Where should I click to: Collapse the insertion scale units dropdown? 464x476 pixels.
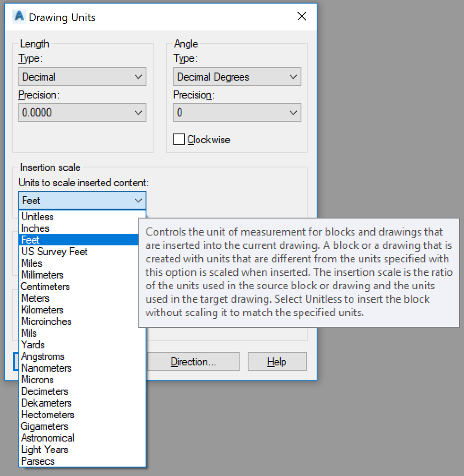click(138, 200)
